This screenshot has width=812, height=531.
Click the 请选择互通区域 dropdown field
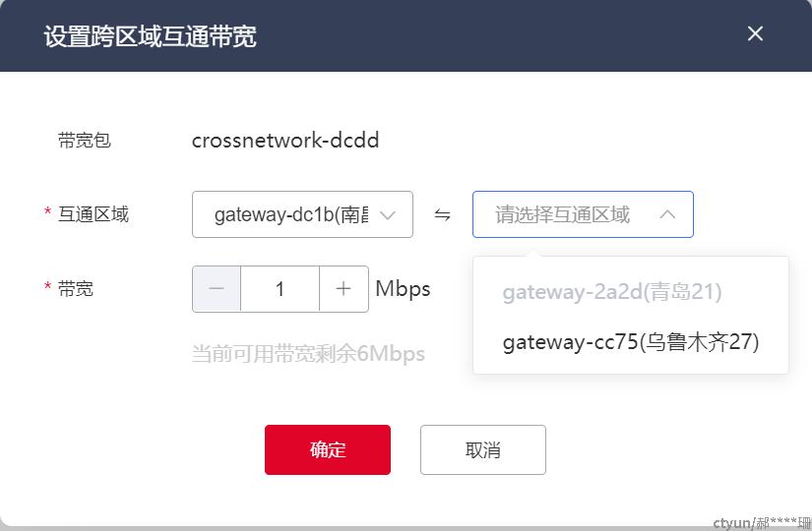click(x=583, y=214)
